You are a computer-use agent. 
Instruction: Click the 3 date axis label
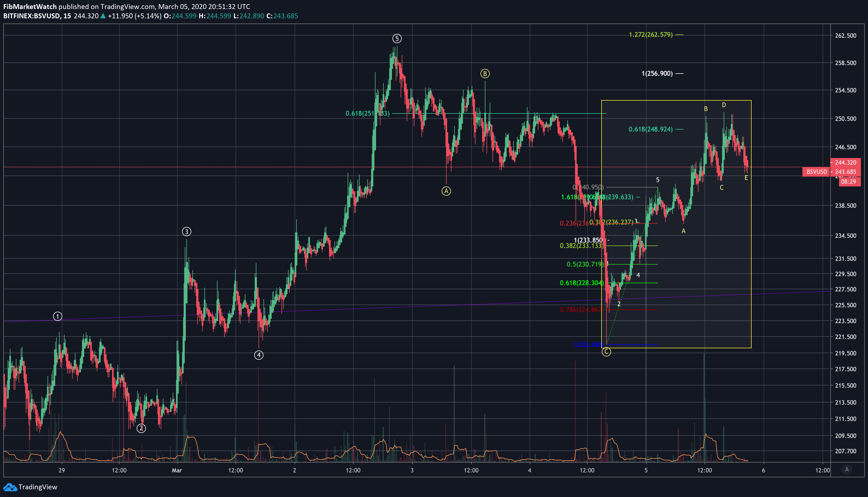412,471
